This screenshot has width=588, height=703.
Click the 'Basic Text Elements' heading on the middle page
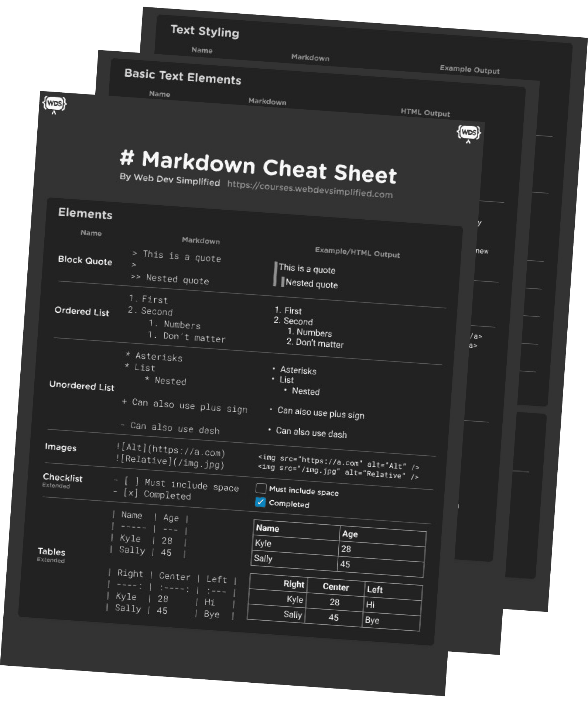coord(183,76)
